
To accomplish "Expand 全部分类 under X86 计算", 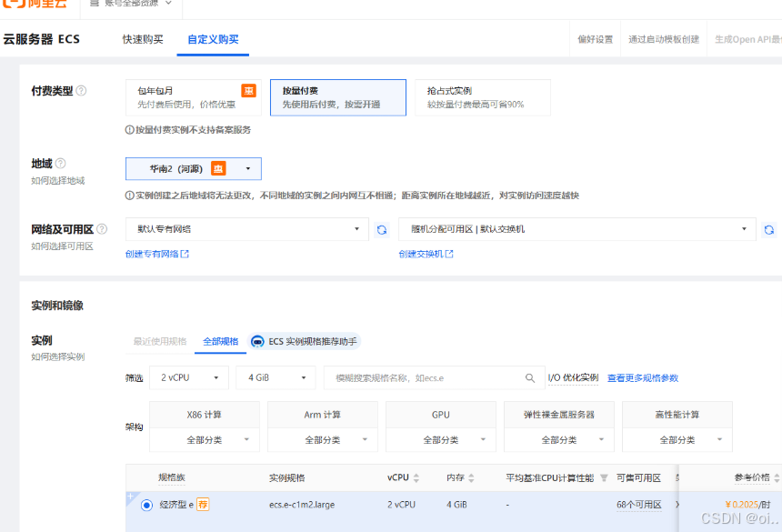I will click(205, 440).
